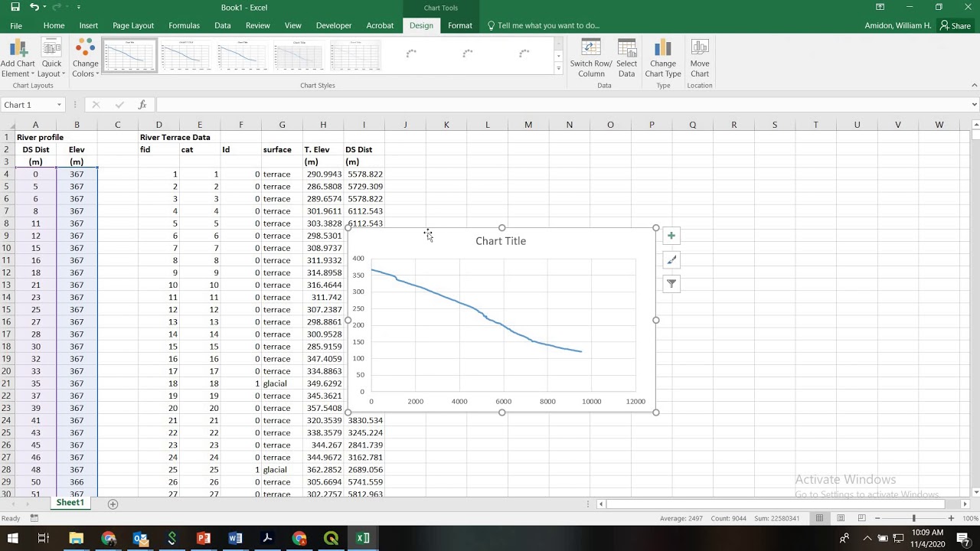Open the Quick Layout gallery
The image size is (980, 551).
coord(51,59)
